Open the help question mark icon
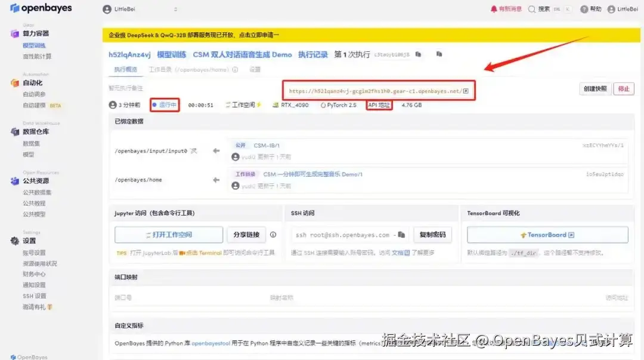 click(584, 9)
